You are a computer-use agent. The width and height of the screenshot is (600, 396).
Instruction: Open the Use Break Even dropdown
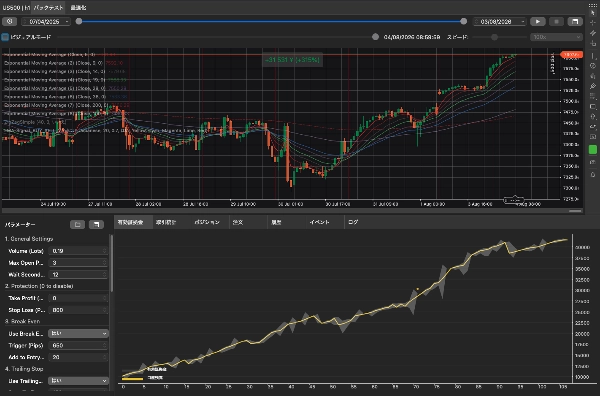(78, 334)
